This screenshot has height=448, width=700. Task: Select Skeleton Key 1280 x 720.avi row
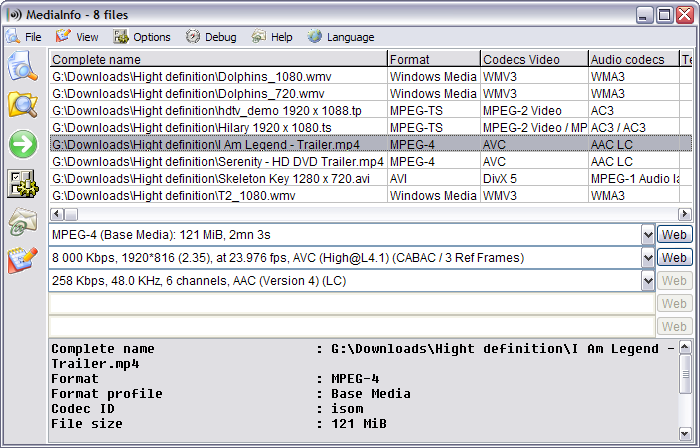point(371,178)
